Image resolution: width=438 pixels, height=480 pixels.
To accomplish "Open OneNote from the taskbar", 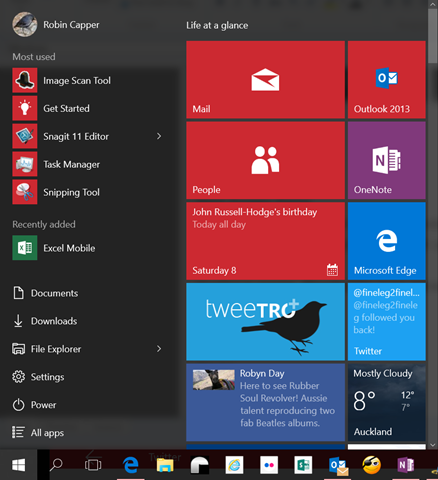I will coord(406,465).
